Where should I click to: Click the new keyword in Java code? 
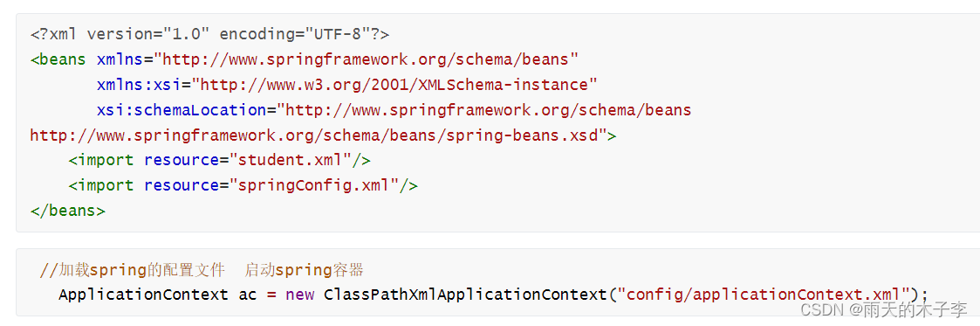[x=300, y=295]
